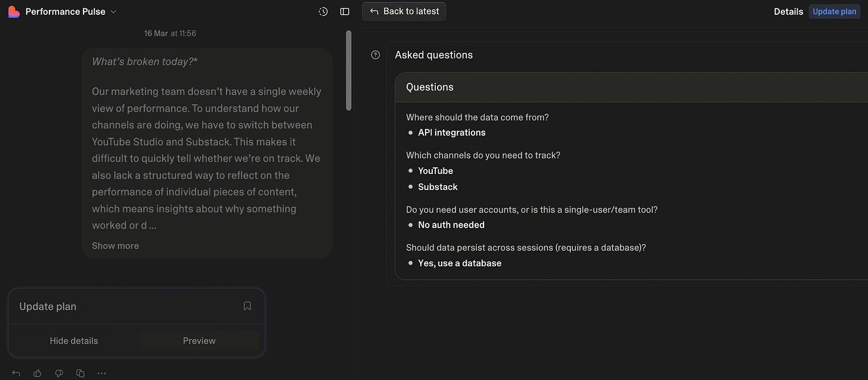Click the Update plan card title

click(x=48, y=307)
